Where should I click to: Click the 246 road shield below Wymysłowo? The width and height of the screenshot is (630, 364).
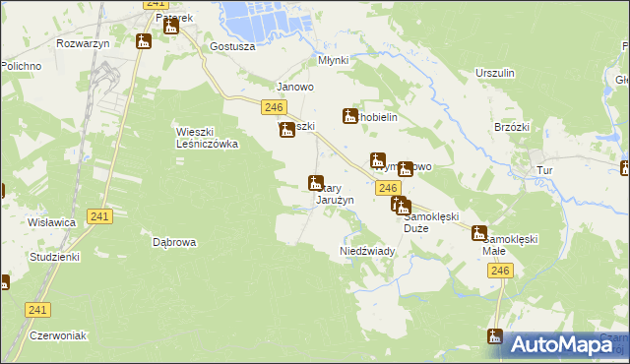388,188
